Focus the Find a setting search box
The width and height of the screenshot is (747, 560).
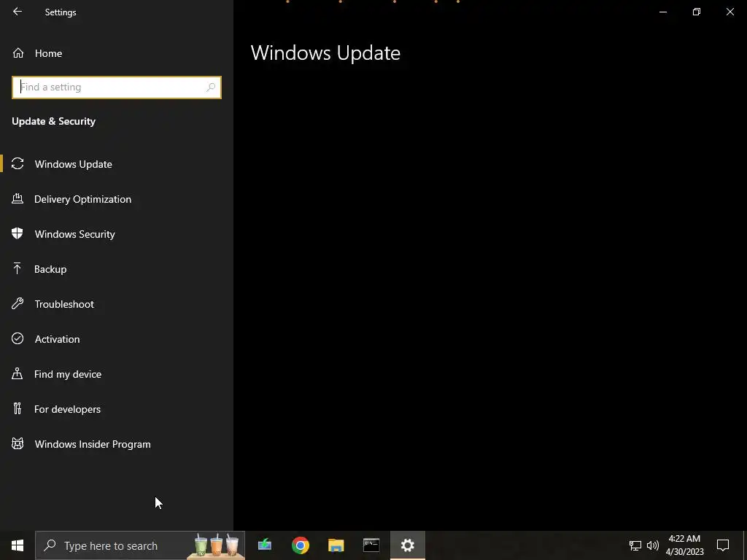tap(117, 87)
